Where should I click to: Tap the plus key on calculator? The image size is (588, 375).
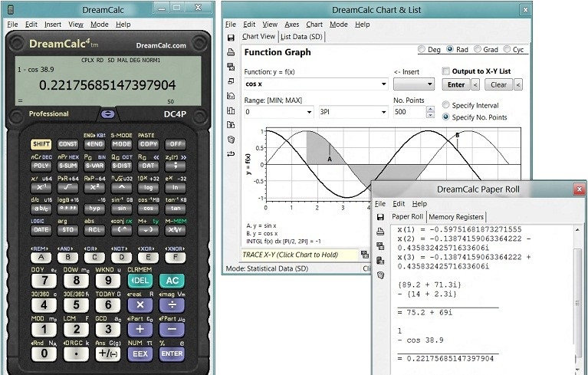point(140,330)
